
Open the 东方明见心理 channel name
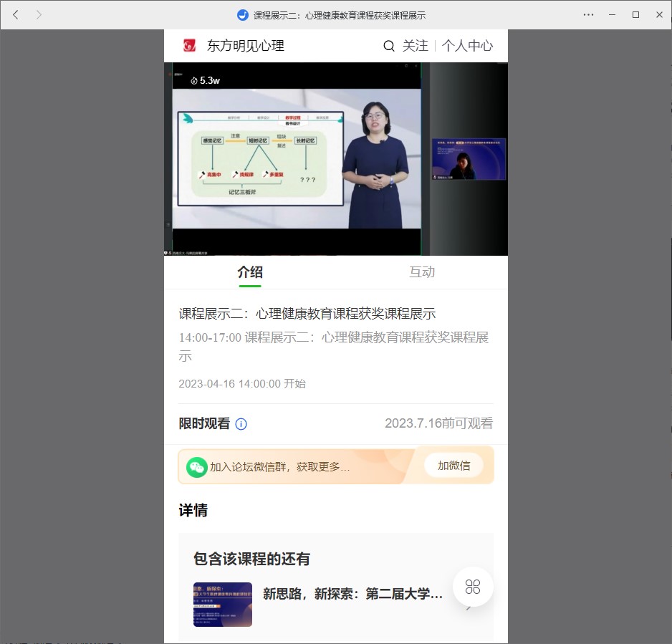pos(246,46)
